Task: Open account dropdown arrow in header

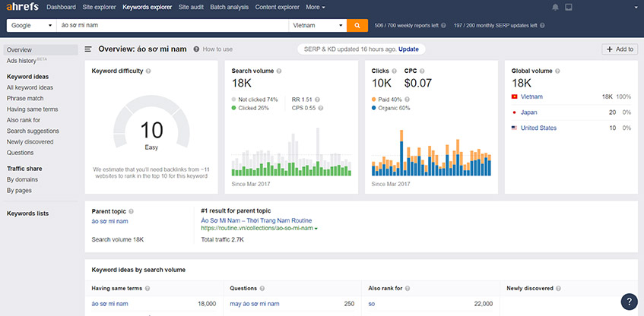Action: 636,7
